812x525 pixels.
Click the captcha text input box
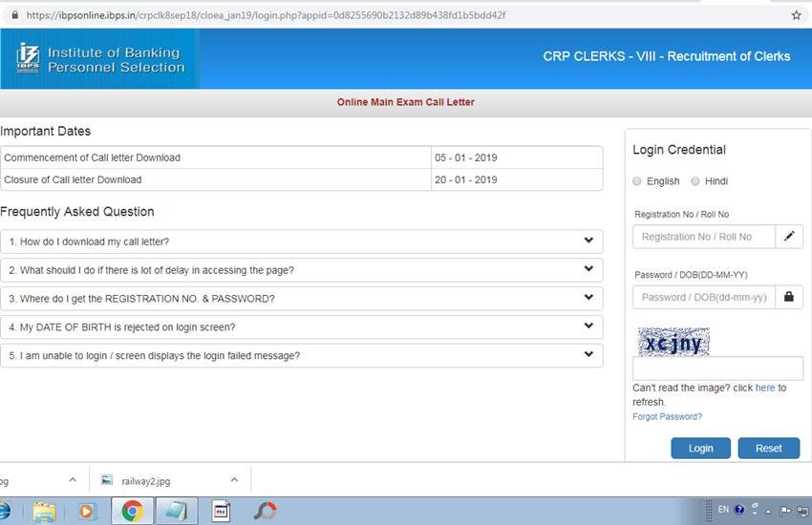click(x=717, y=369)
